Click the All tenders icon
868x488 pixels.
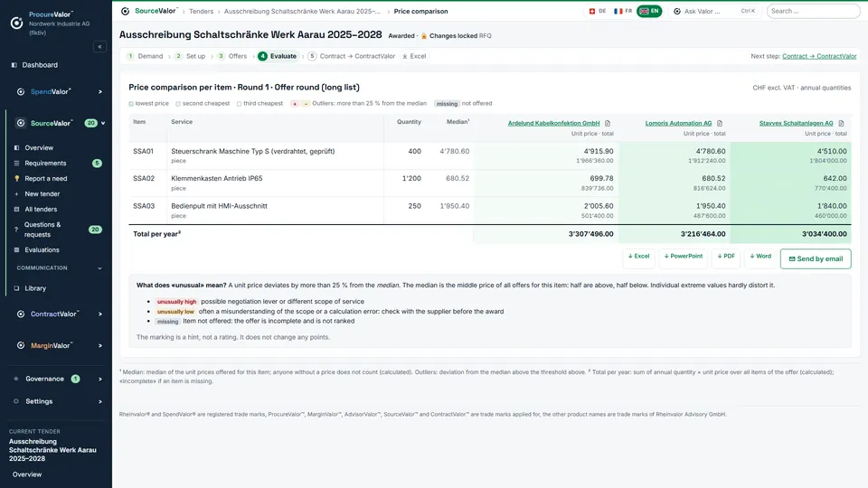point(16,209)
